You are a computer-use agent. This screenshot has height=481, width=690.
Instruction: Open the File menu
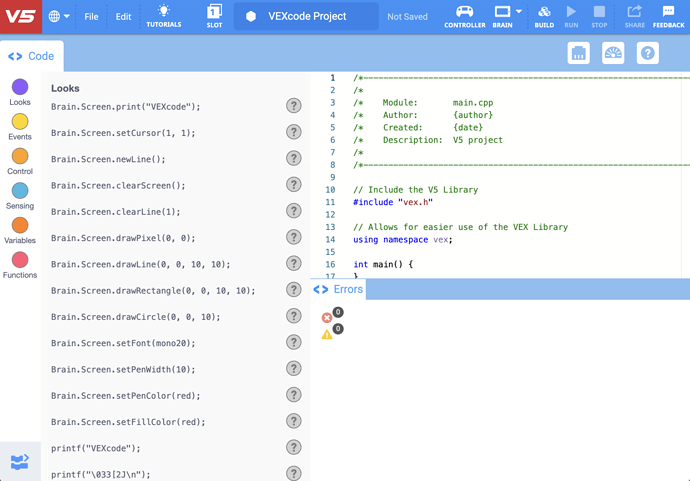click(91, 17)
